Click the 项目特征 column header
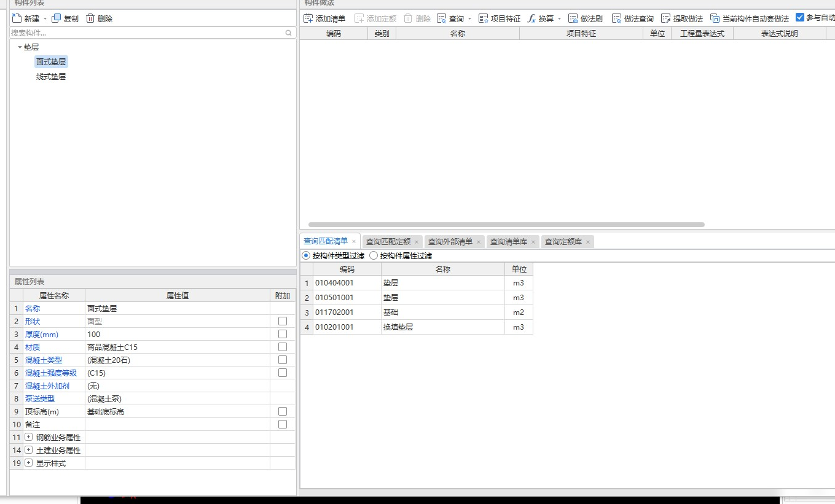835x504 pixels. coord(581,34)
